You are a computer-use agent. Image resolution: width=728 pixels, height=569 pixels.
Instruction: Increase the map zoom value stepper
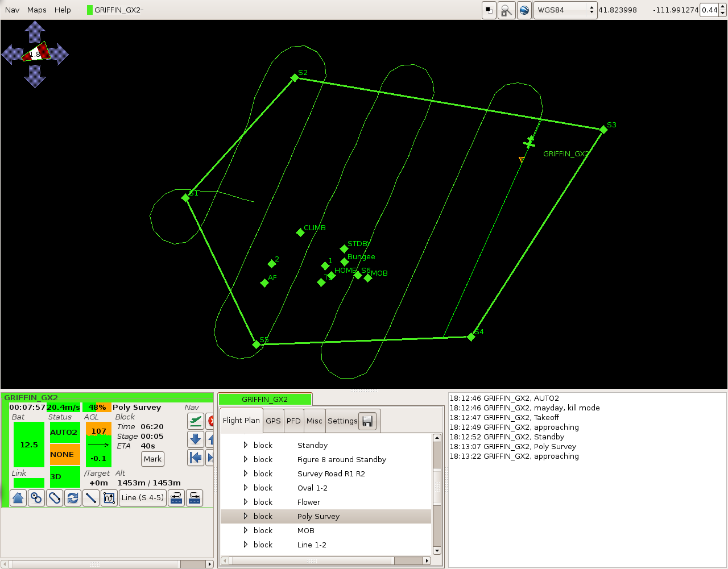[723, 7]
